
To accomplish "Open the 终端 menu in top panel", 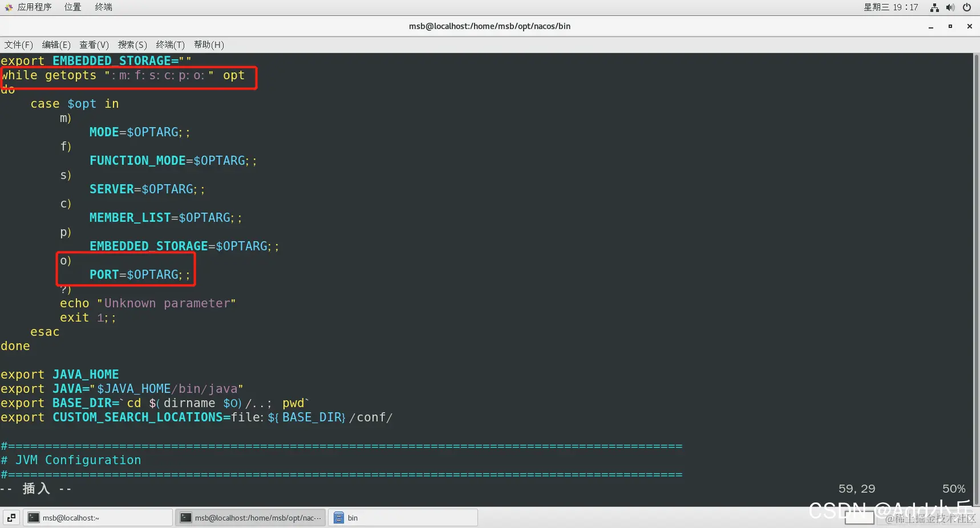I will pos(103,7).
